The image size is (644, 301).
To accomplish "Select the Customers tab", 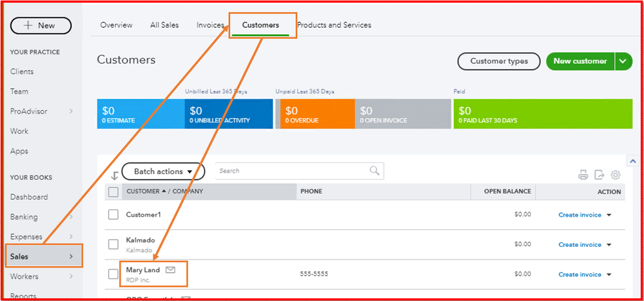I will 260,25.
